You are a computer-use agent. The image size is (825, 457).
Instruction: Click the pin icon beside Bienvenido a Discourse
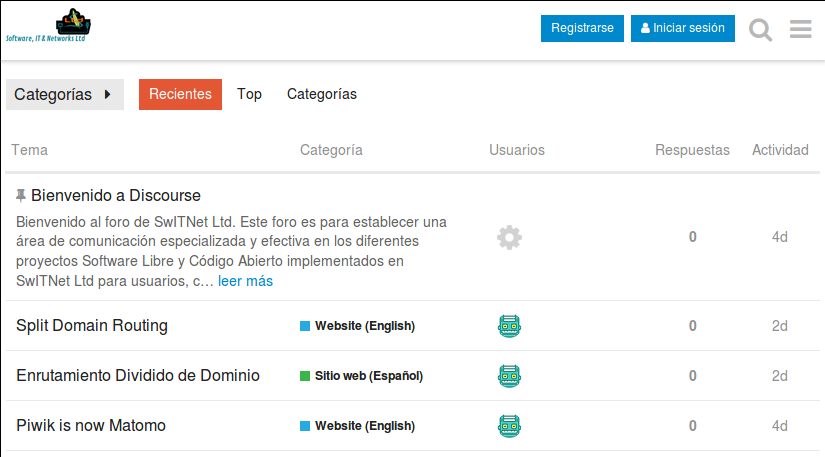pos(21,196)
